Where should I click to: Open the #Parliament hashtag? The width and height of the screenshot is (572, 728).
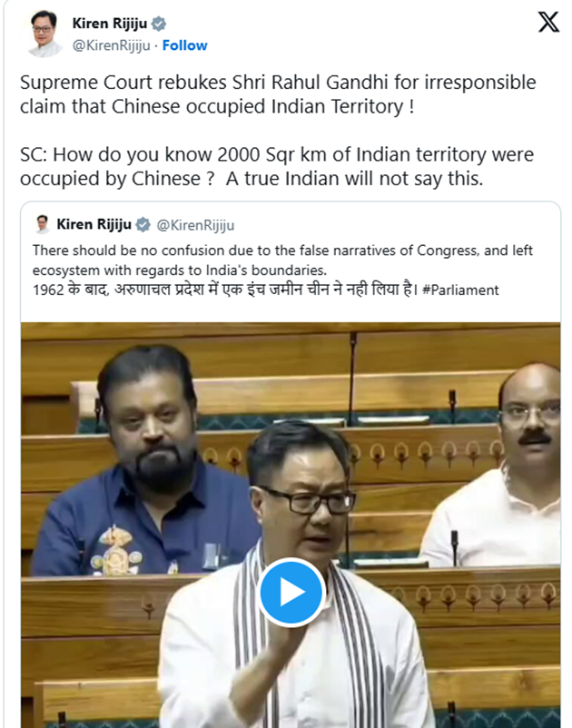pyautogui.click(x=460, y=290)
